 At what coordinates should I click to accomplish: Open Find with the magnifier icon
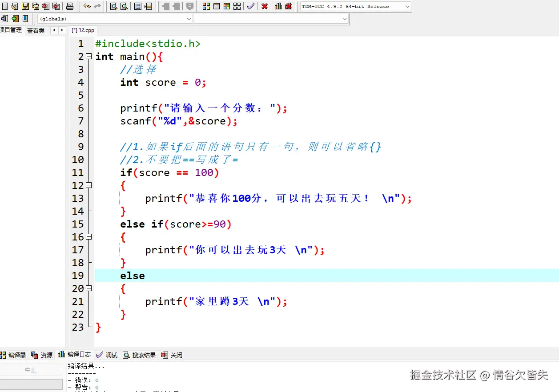pos(114,6)
